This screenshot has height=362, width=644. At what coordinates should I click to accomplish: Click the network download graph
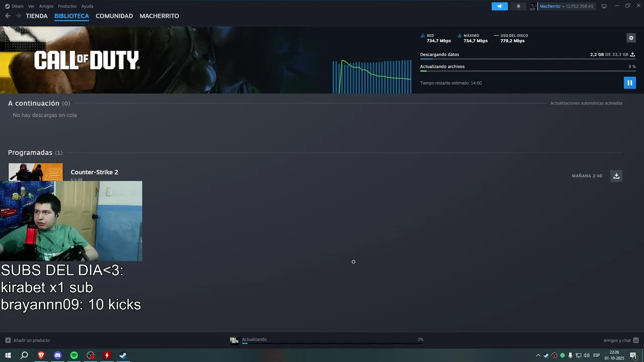372,76
